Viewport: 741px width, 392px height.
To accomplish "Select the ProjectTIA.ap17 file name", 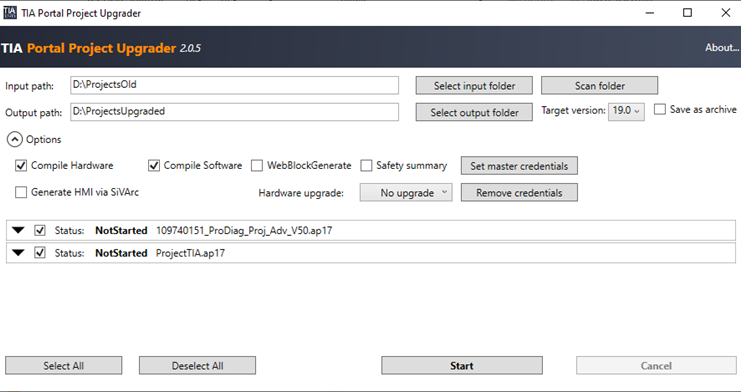I will click(x=190, y=253).
